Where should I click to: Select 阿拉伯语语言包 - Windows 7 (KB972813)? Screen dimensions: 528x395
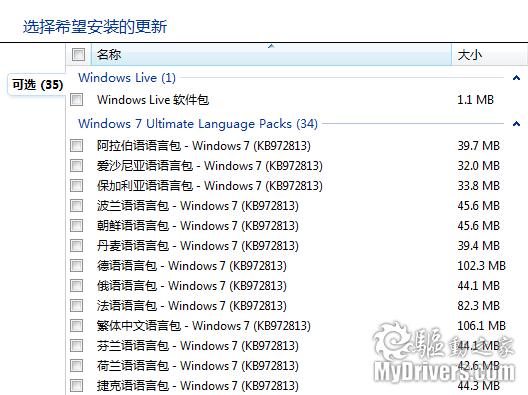(x=204, y=146)
